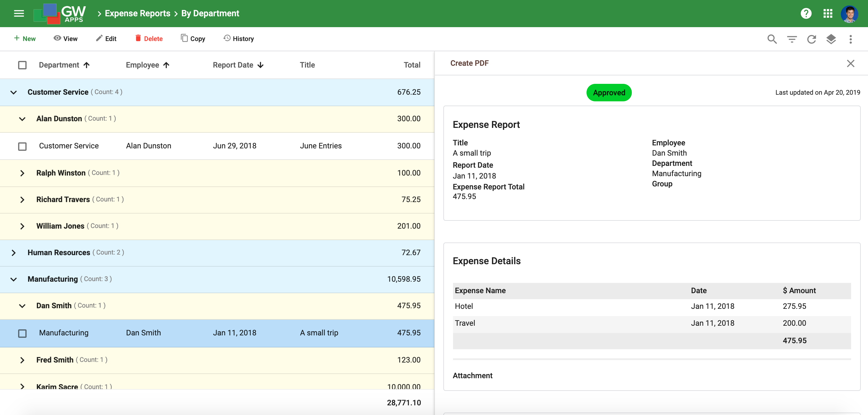
Task: Open the apps grid launcher
Action: (x=828, y=14)
